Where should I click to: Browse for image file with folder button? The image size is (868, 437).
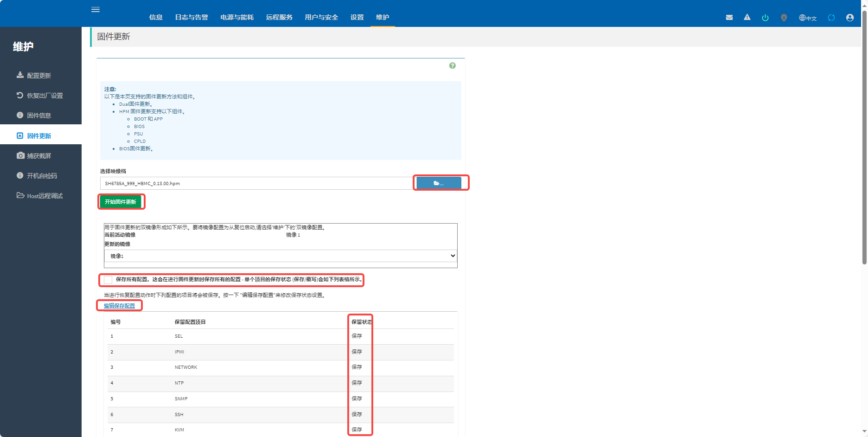pos(439,183)
